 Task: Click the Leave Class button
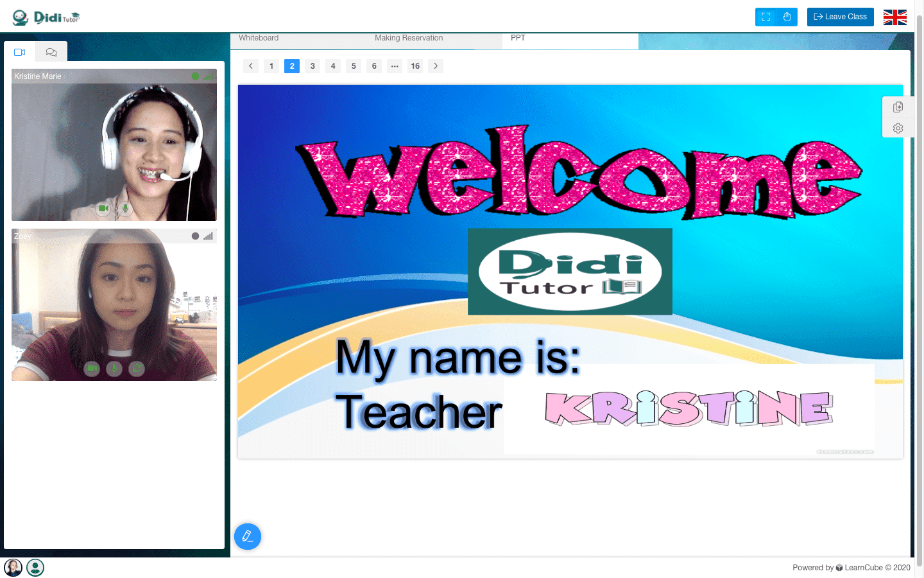tap(840, 17)
